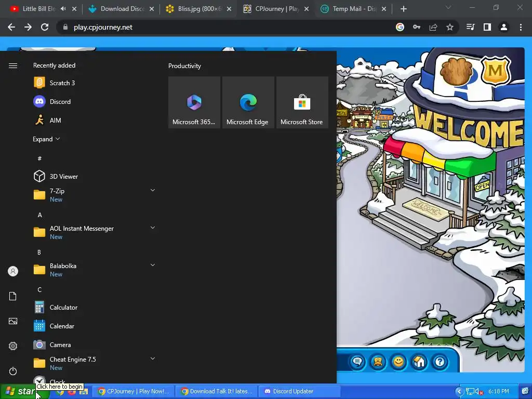This screenshot has height=399, width=532.
Task: Open the Google icon in address bar
Action: point(400,27)
